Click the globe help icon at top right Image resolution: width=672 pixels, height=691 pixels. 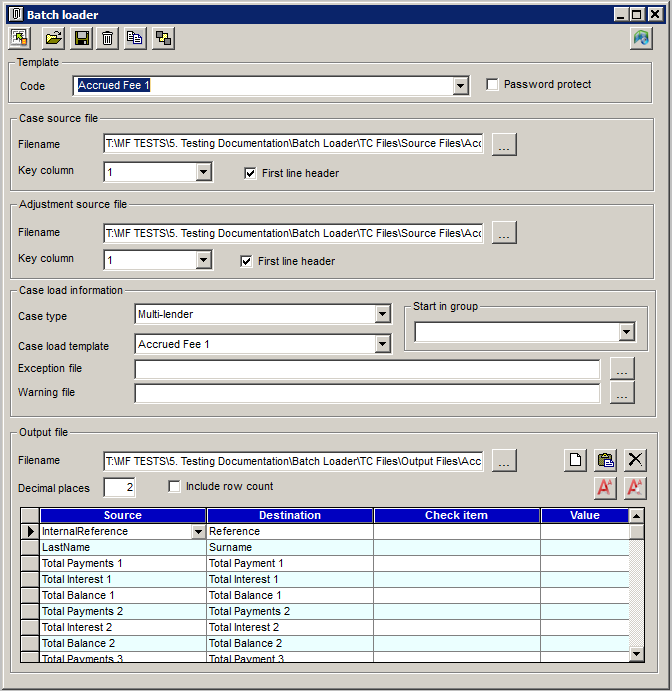641,38
